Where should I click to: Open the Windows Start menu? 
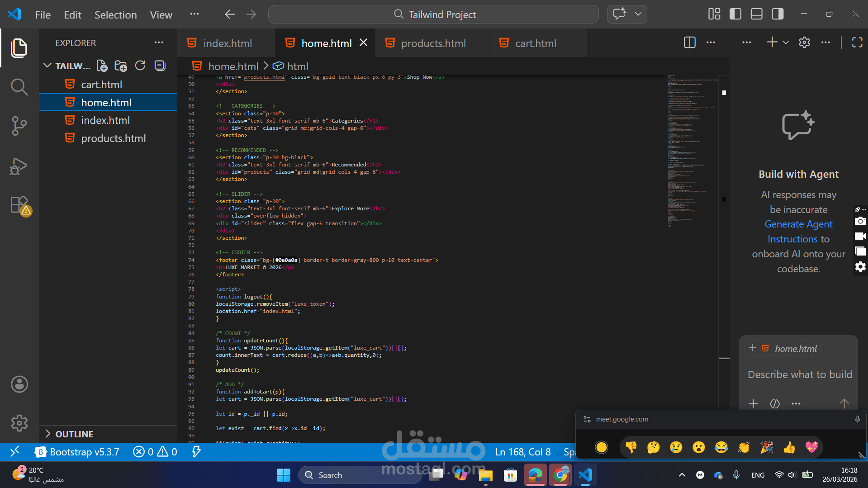[x=284, y=475]
